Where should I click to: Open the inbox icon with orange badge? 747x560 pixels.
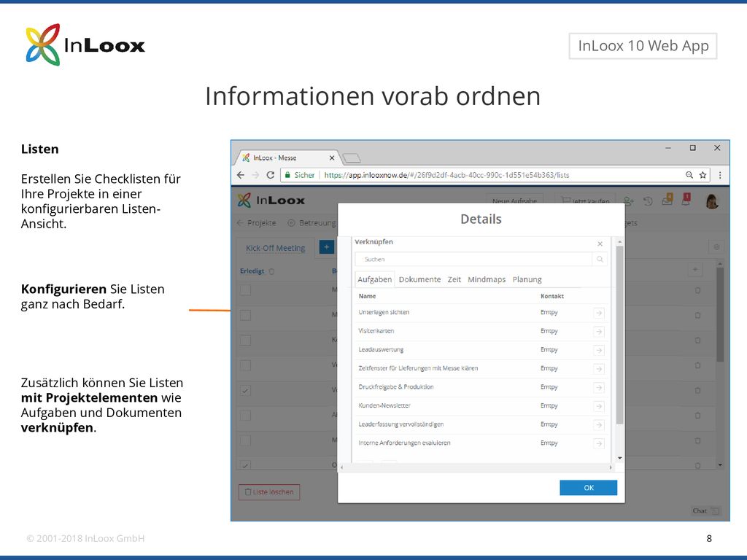point(667,200)
